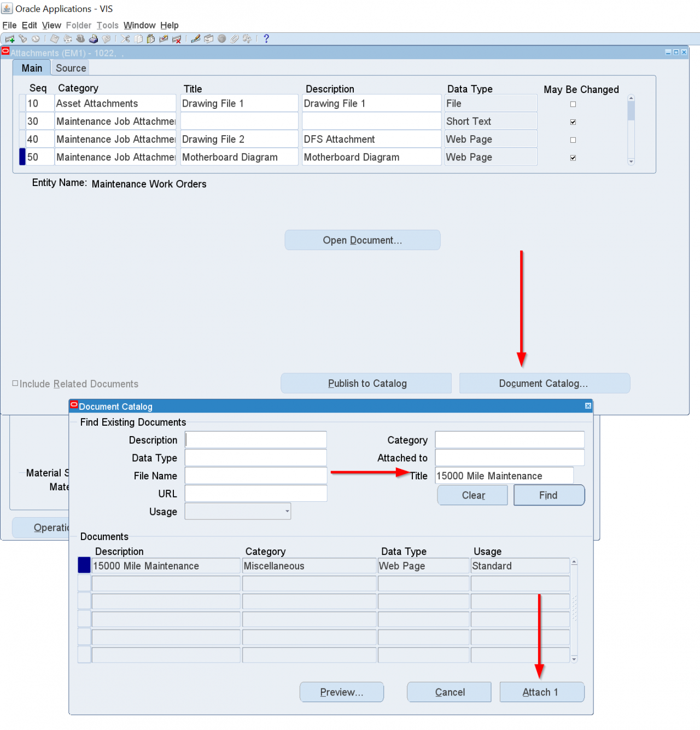Enable Include Related Documents
700x730 pixels.
click(x=16, y=384)
